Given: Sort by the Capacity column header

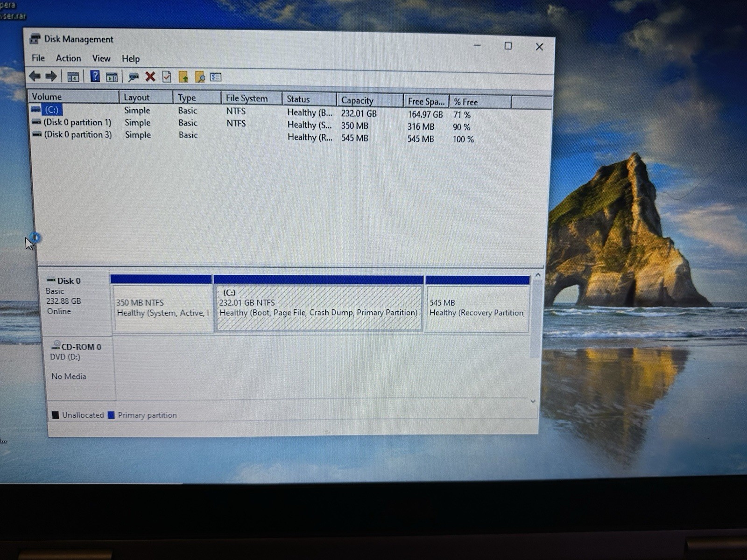Looking at the screenshot, I should (x=370, y=100).
